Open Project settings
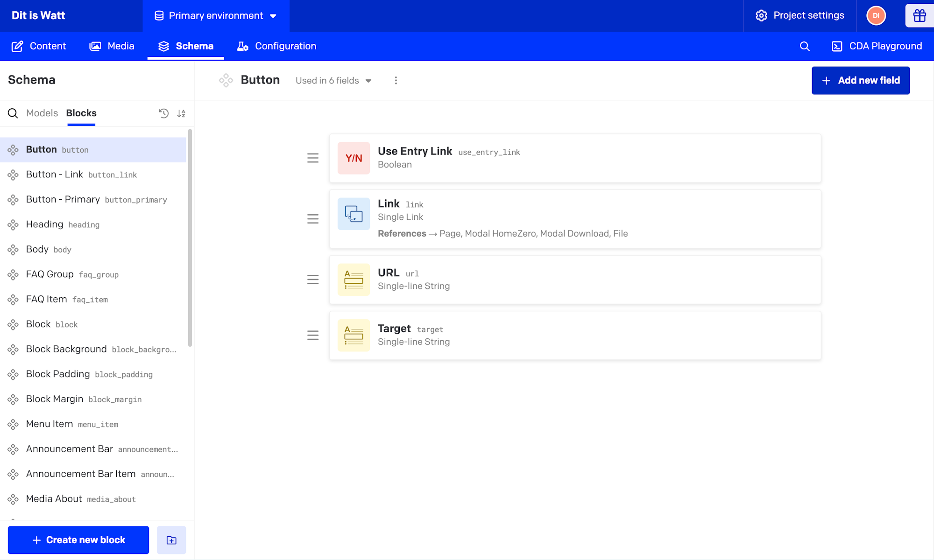This screenshot has width=934, height=560. pos(800,15)
